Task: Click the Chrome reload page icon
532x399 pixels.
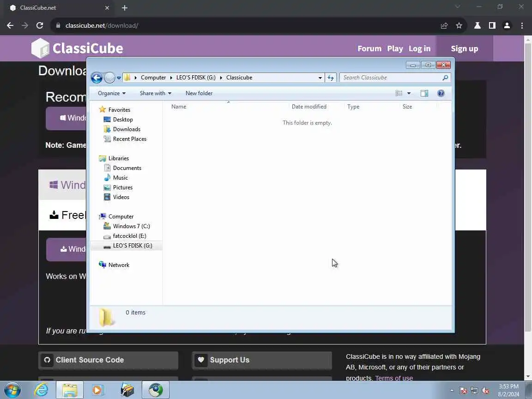Action: point(40,25)
